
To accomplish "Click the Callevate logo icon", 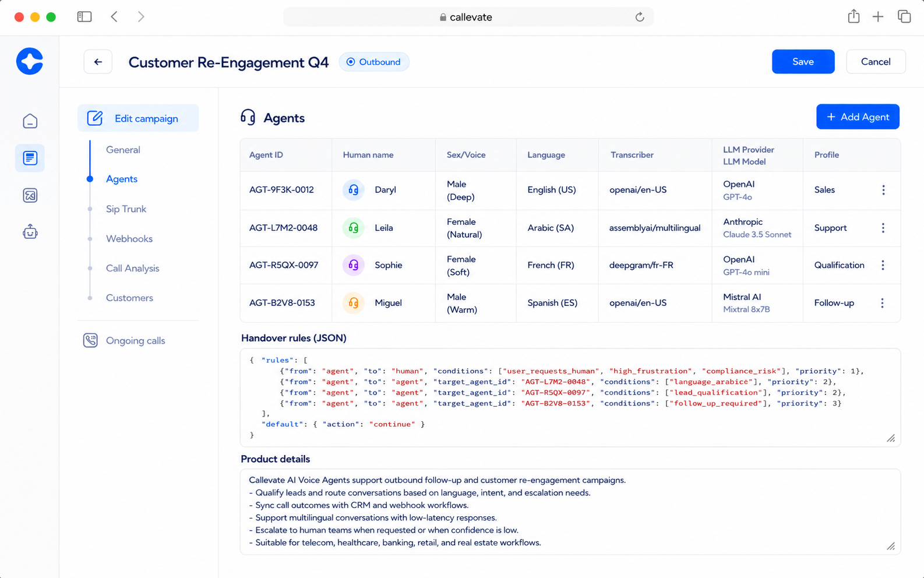I will point(30,61).
